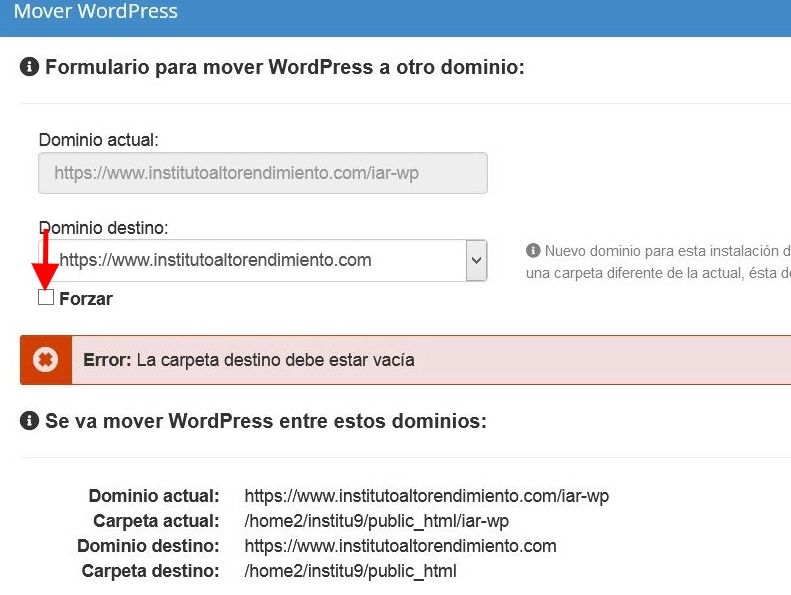Click the Se va mover WordPress heading
The width and height of the screenshot is (791, 595).
click(266, 420)
